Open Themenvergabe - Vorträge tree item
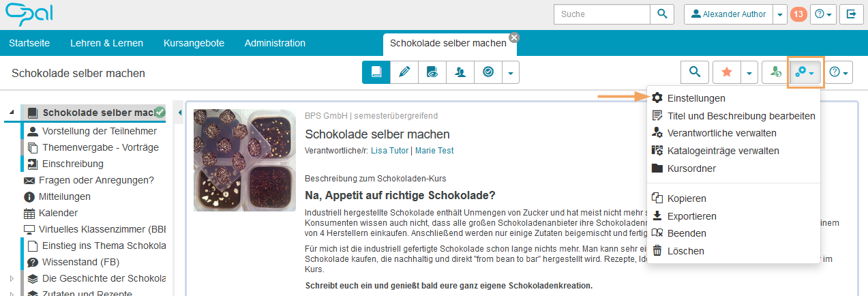This screenshot has width=868, height=296. click(100, 147)
